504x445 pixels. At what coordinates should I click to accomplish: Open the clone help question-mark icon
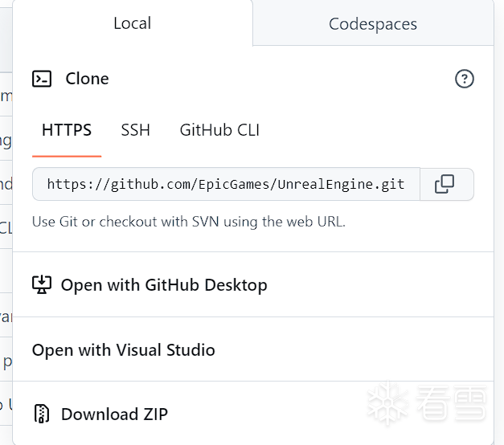pos(465,79)
